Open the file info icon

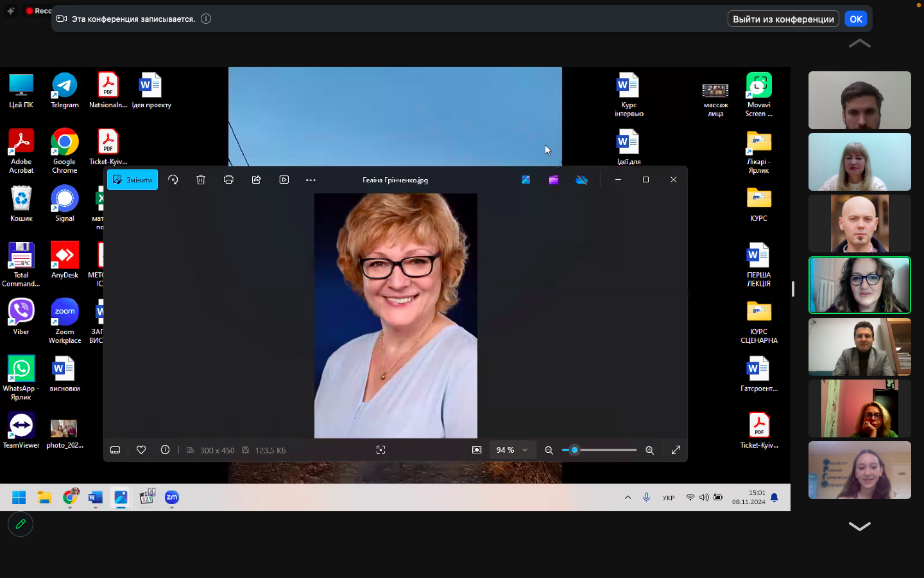pyautogui.click(x=165, y=450)
